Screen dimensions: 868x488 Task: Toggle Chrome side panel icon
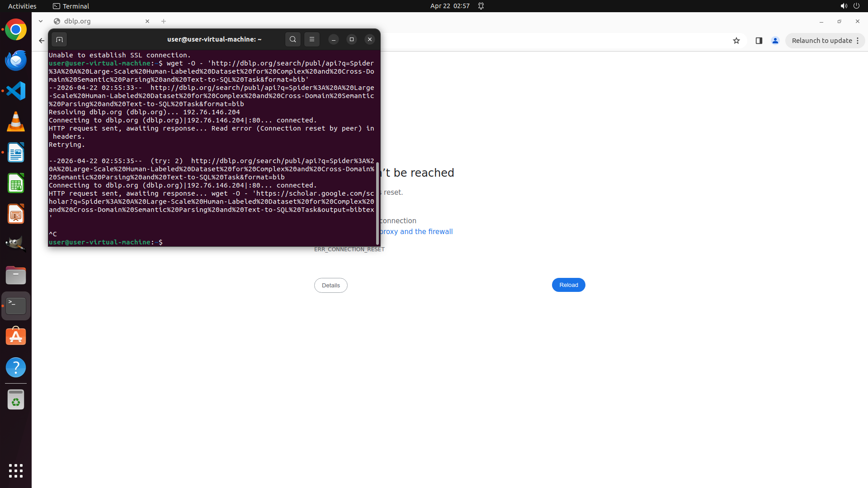coord(759,41)
